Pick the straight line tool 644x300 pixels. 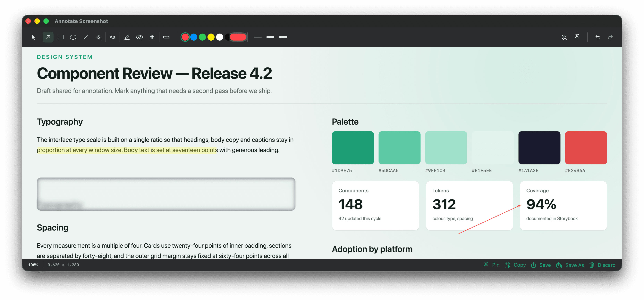[x=86, y=37]
